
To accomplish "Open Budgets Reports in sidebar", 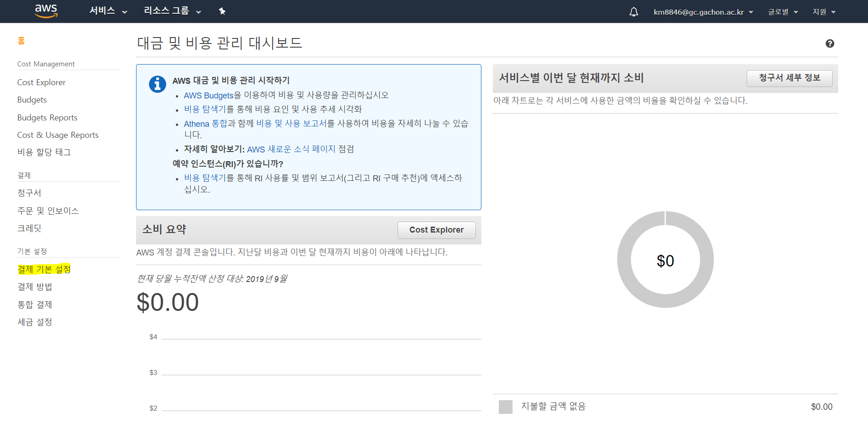I will pyautogui.click(x=47, y=118).
